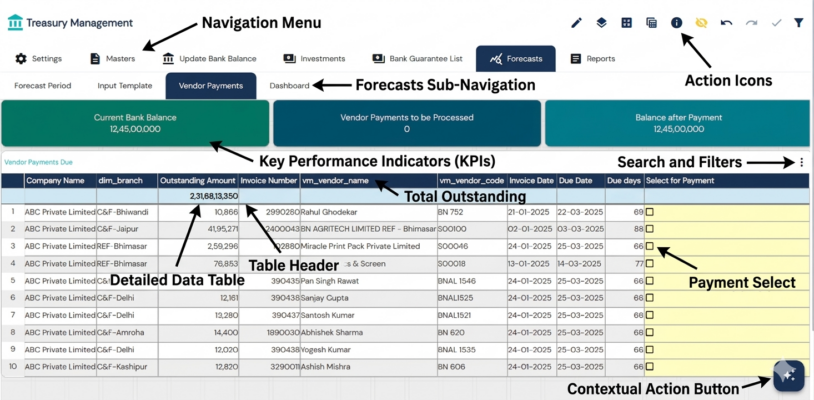Open the Masters tab
This screenshot has width=814, height=400.
(x=113, y=59)
